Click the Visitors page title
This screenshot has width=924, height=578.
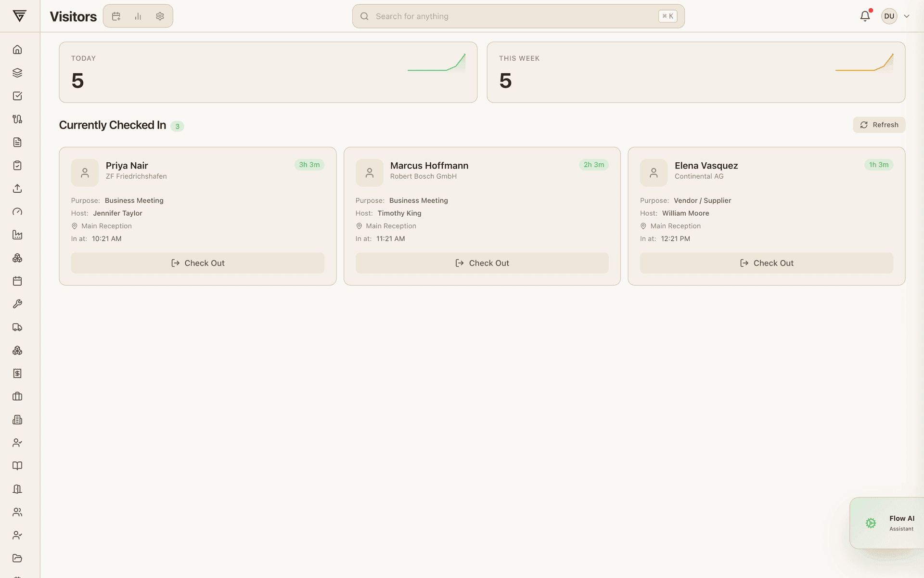pyautogui.click(x=73, y=16)
